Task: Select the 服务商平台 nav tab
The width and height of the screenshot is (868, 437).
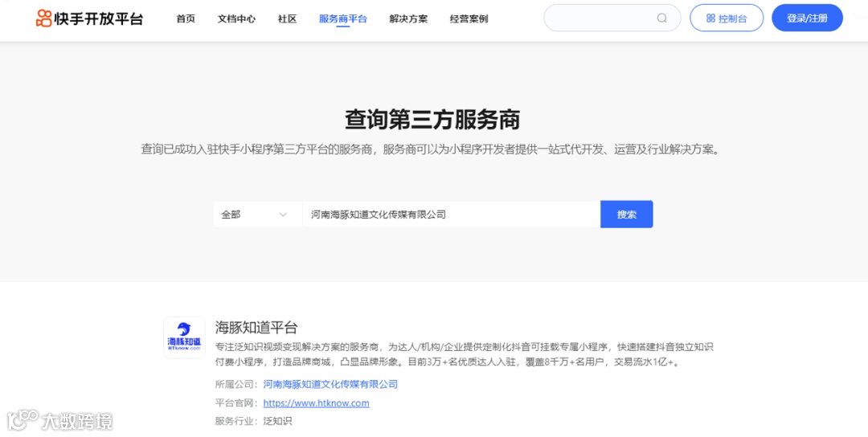Action: [x=342, y=18]
